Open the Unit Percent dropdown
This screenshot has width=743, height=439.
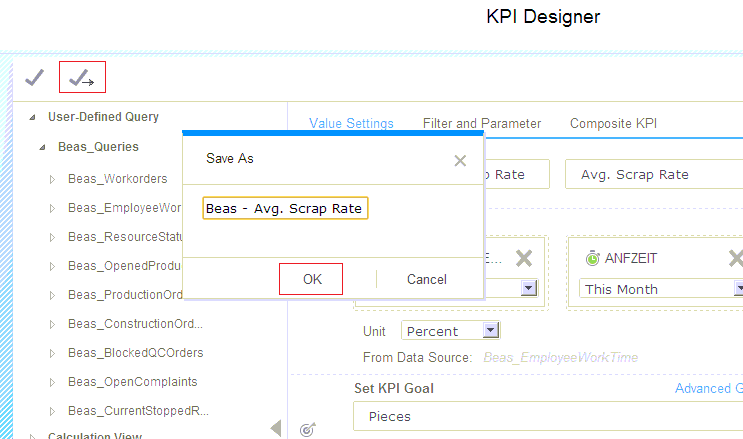tap(490, 331)
